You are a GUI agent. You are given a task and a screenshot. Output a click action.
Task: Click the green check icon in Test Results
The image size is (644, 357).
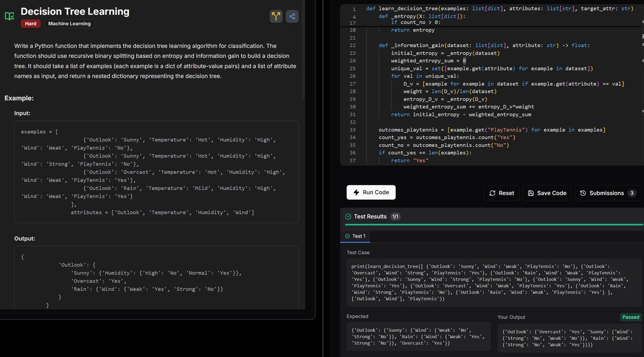click(x=348, y=217)
